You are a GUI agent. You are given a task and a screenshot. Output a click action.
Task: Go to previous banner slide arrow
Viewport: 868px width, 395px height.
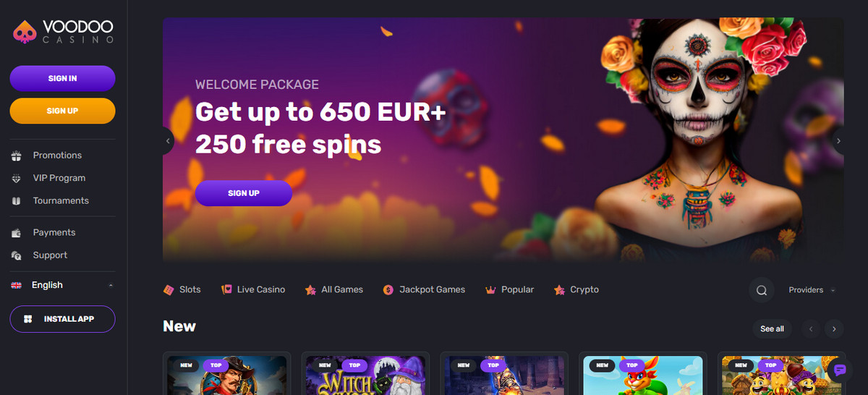click(169, 141)
